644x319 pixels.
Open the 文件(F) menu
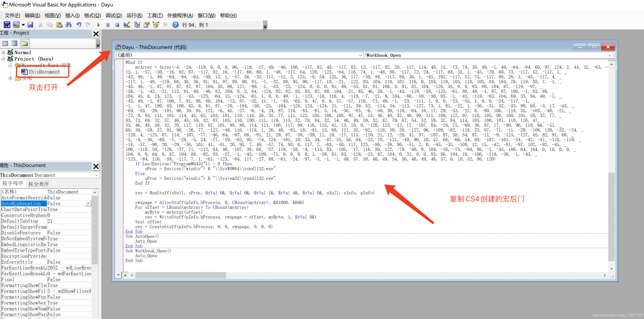click(13, 16)
